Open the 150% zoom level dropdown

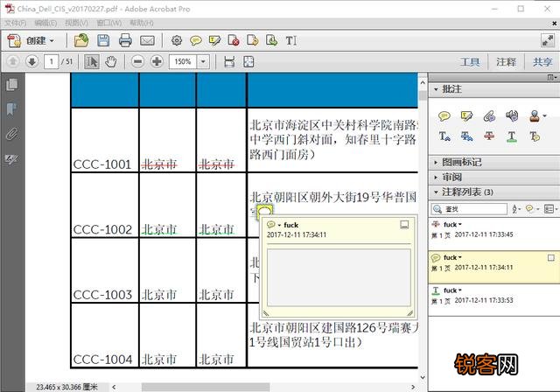click(205, 61)
